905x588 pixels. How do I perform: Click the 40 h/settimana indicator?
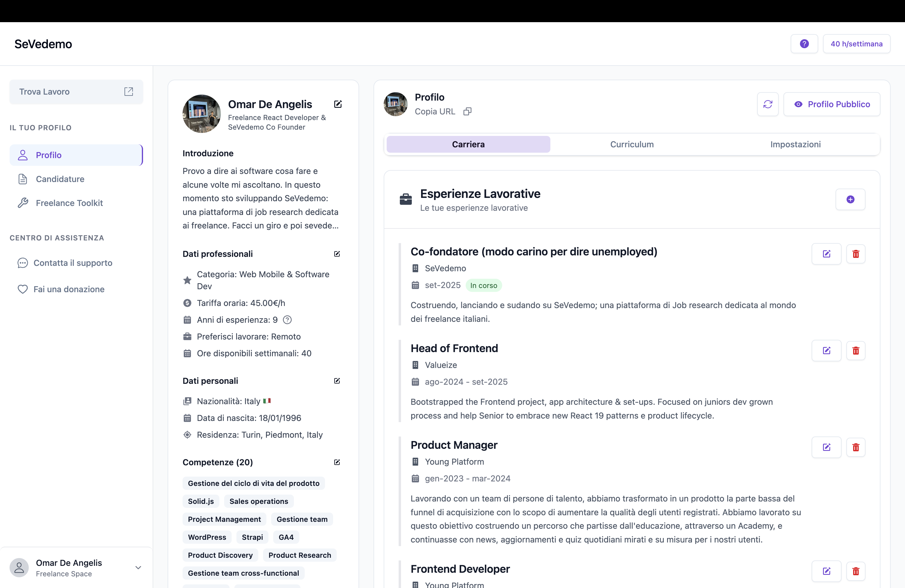(857, 43)
